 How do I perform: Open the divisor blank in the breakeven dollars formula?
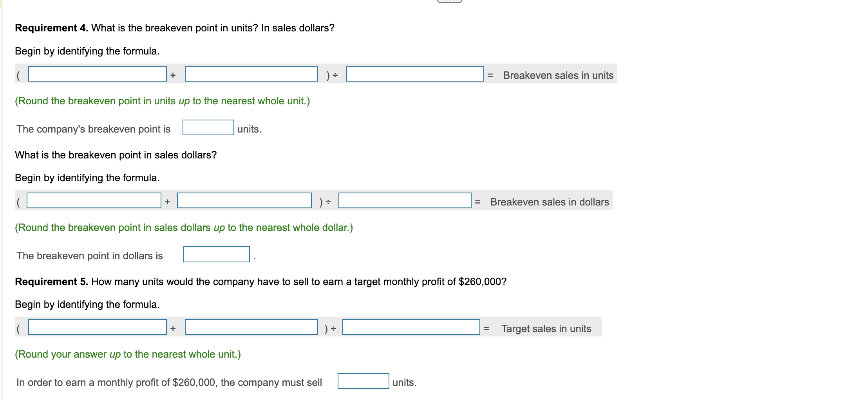(x=405, y=201)
